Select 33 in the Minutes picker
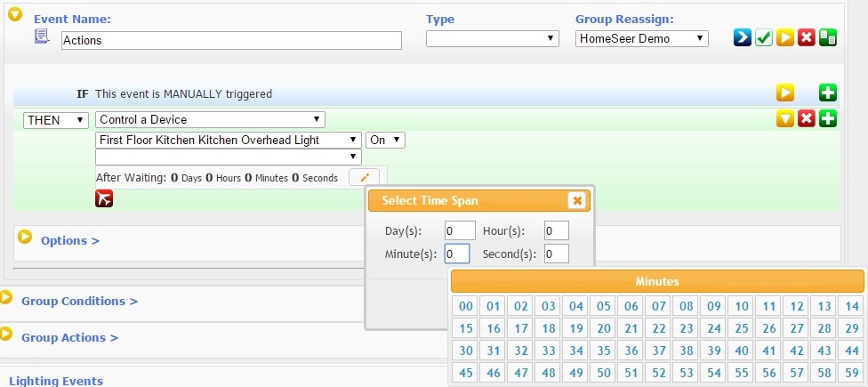The width and height of the screenshot is (868, 387). (549, 351)
